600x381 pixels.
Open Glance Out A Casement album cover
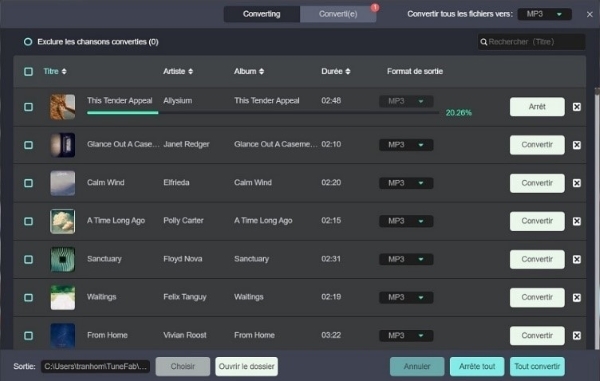pyautogui.click(x=63, y=145)
